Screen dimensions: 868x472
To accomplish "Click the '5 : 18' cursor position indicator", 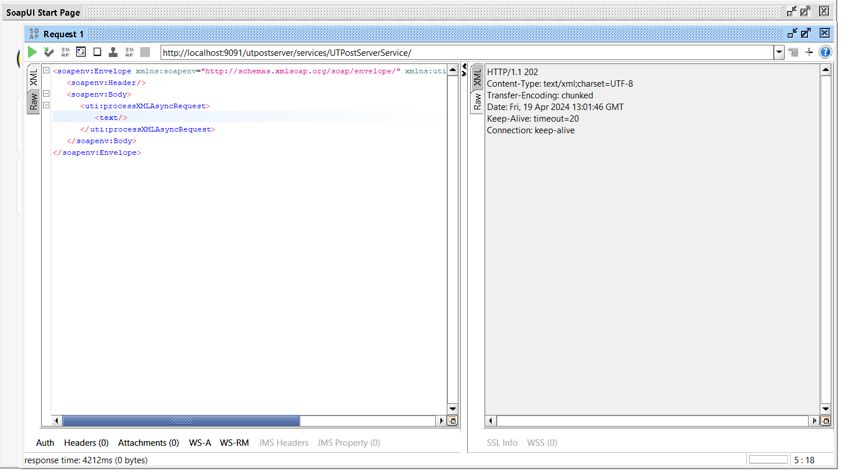I will [804, 460].
